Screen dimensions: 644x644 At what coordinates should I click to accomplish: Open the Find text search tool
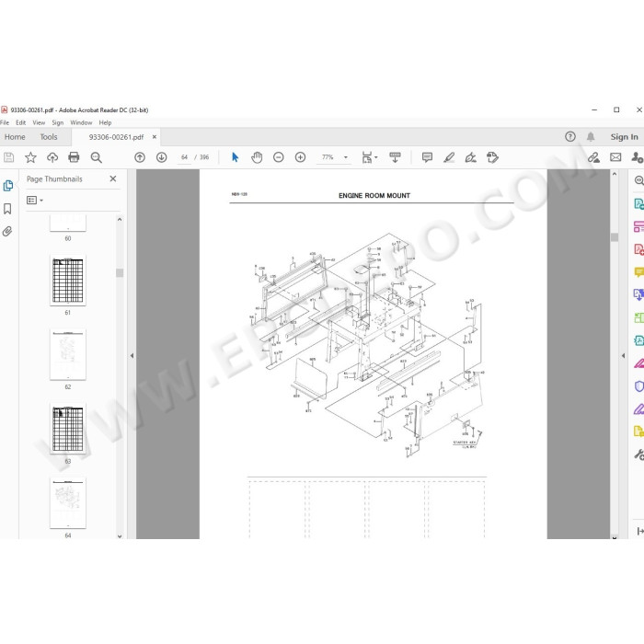tap(96, 157)
